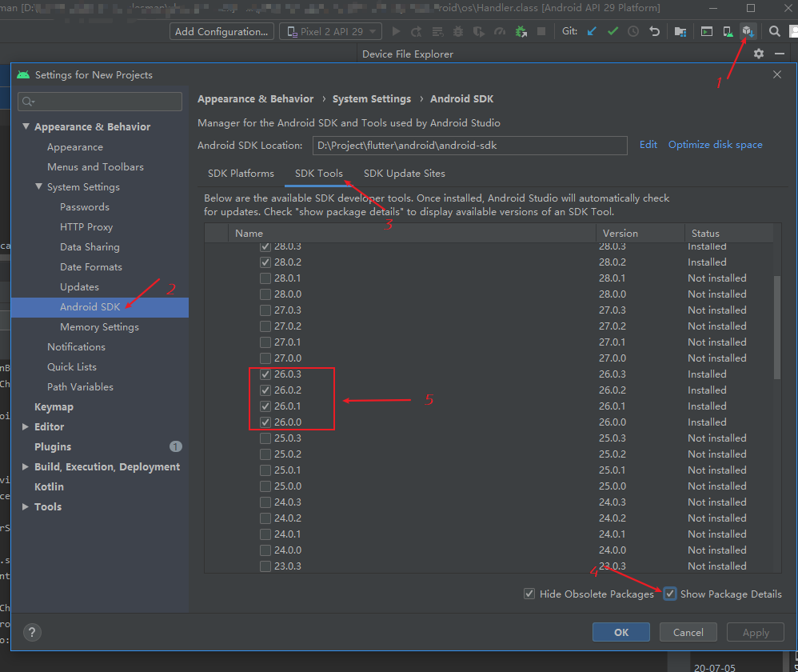
Task: Click the Git Commit checkmark icon
Action: pyautogui.click(x=612, y=31)
